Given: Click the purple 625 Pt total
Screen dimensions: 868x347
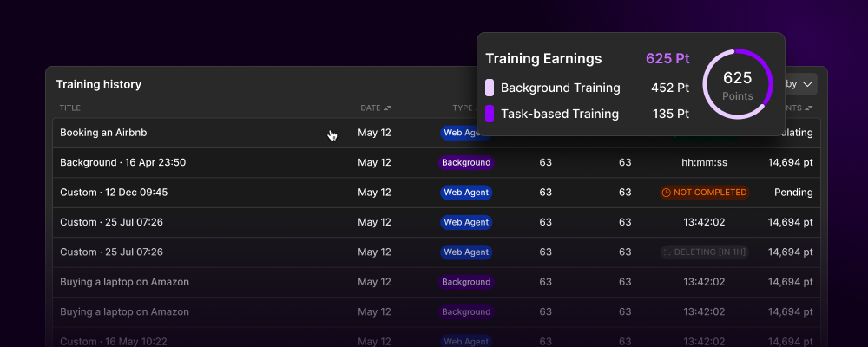Looking at the screenshot, I should 667,59.
